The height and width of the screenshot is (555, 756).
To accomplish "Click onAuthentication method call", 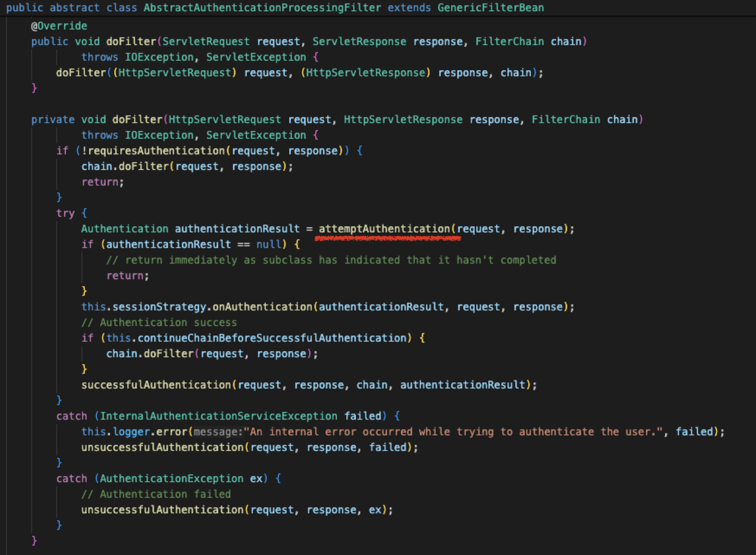I will click(262, 307).
